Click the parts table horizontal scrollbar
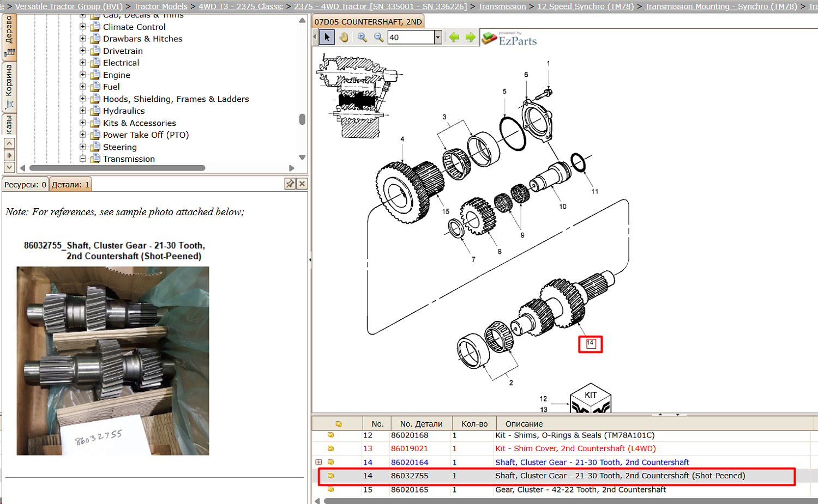The width and height of the screenshot is (818, 504). 570,501
